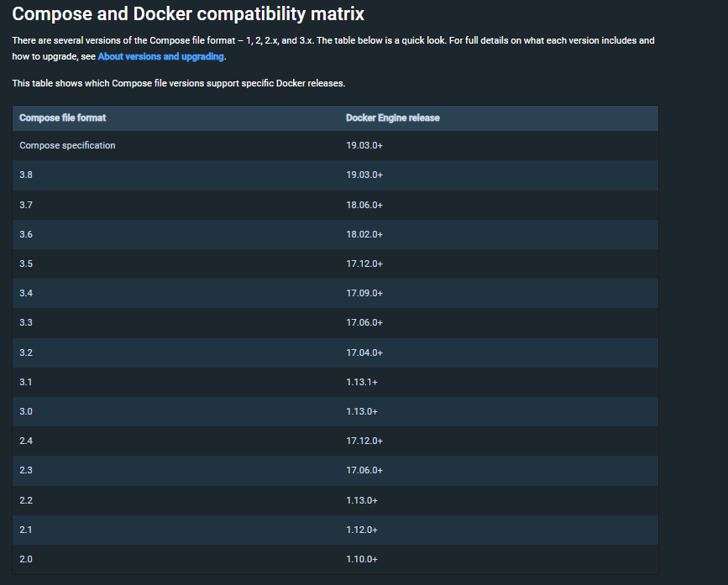Click the 17.04.0+ cell beside 3.2
This screenshot has height=585, width=728.
click(364, 352)
